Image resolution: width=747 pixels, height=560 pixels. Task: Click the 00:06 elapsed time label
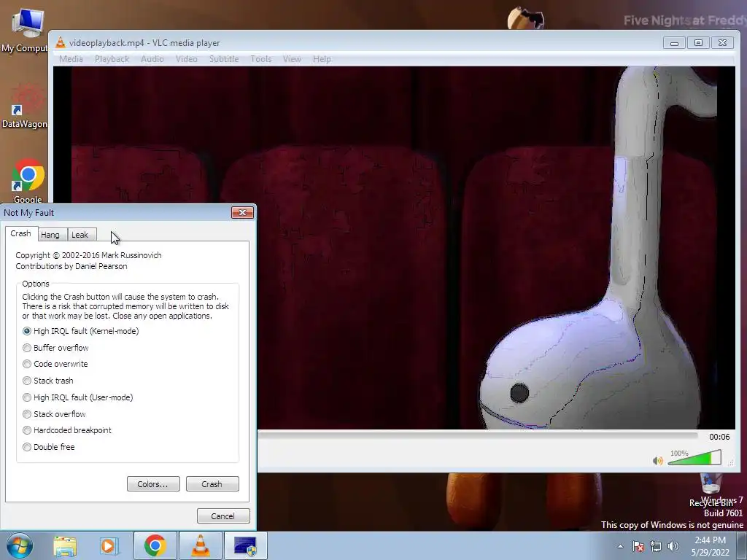click(x=719, y=437)
